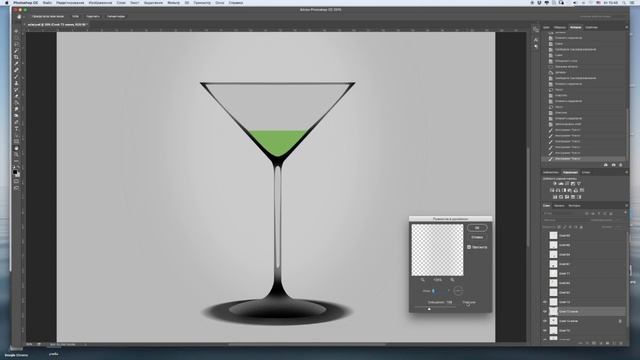Select the Rectangular Marquee tool
The image size is (640, 360).
(16, 38)
